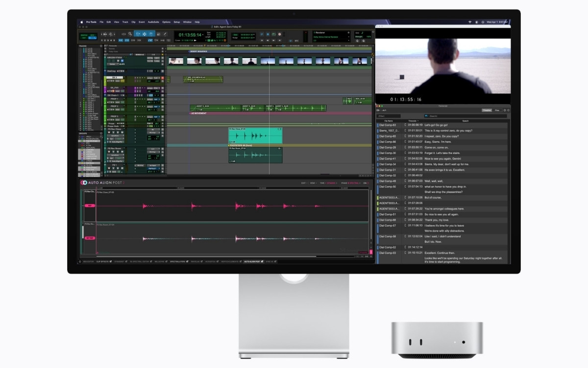Click the Transcript Filter field
The height and width of the screenshot is (368, 588).
click(x=389, y=116)
